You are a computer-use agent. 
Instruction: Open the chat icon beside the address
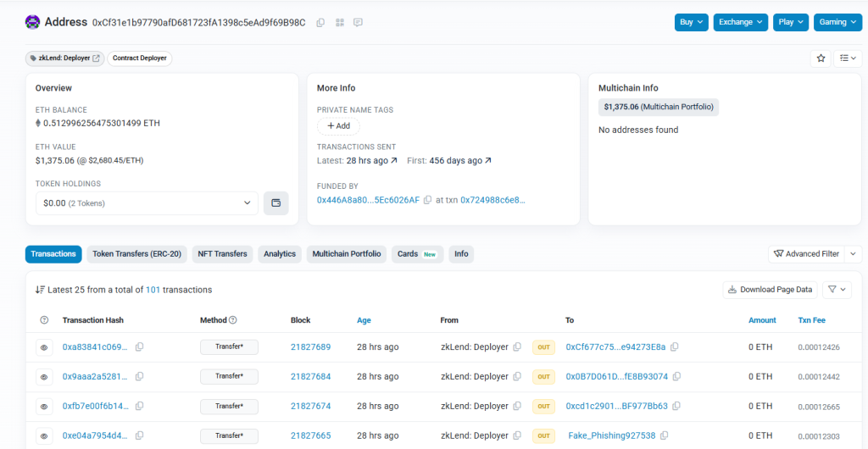[358, 22]
